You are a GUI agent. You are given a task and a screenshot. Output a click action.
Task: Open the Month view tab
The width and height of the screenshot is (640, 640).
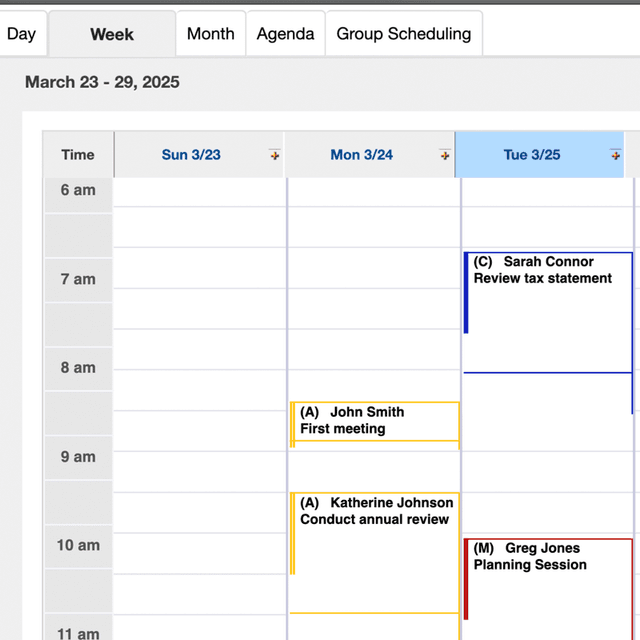[211, 34]
